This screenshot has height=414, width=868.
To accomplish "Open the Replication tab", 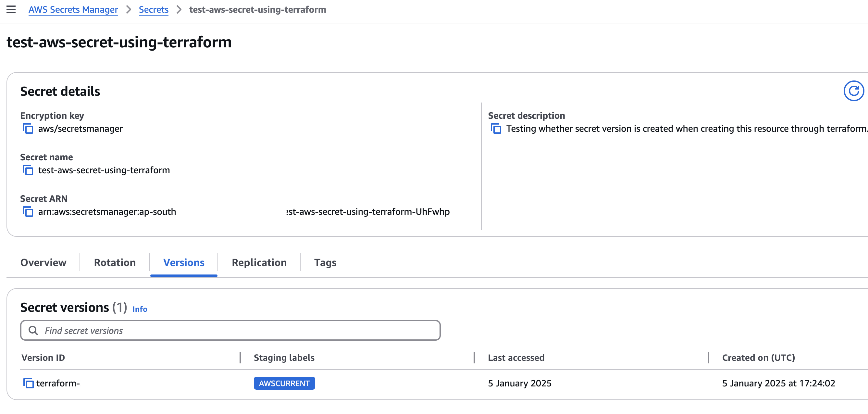I will pyautogui.click(x=259, y=262).
